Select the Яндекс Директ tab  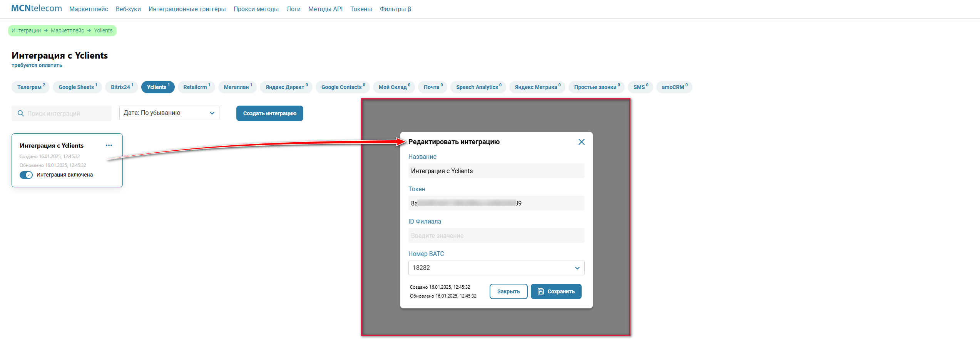pyautogui.click(x=286, y=87)
